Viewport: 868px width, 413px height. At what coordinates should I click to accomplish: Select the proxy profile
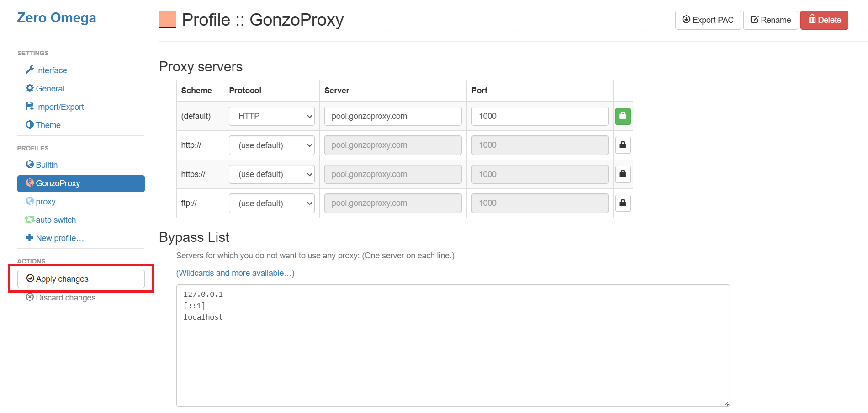[x=41, y=202]
